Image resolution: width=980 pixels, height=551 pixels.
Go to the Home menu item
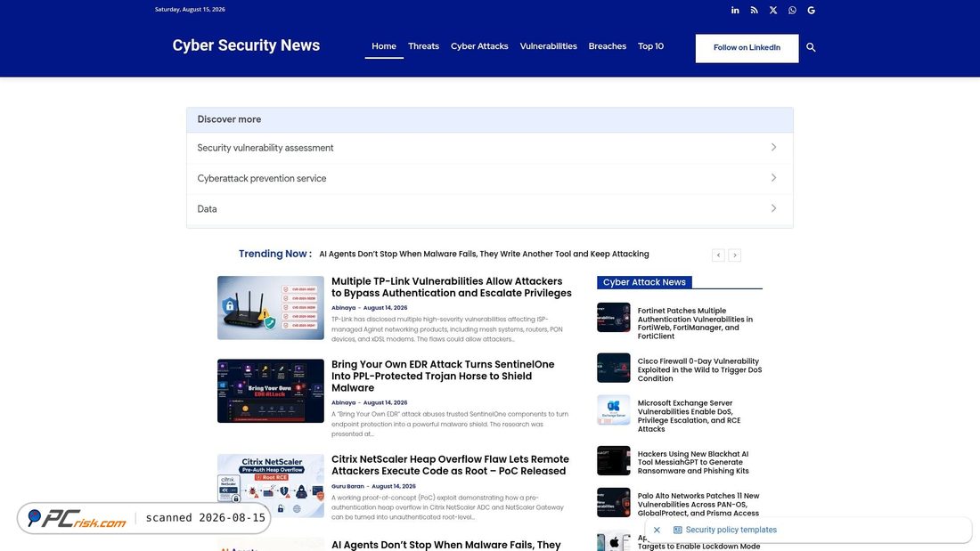[x=384, y=46]
